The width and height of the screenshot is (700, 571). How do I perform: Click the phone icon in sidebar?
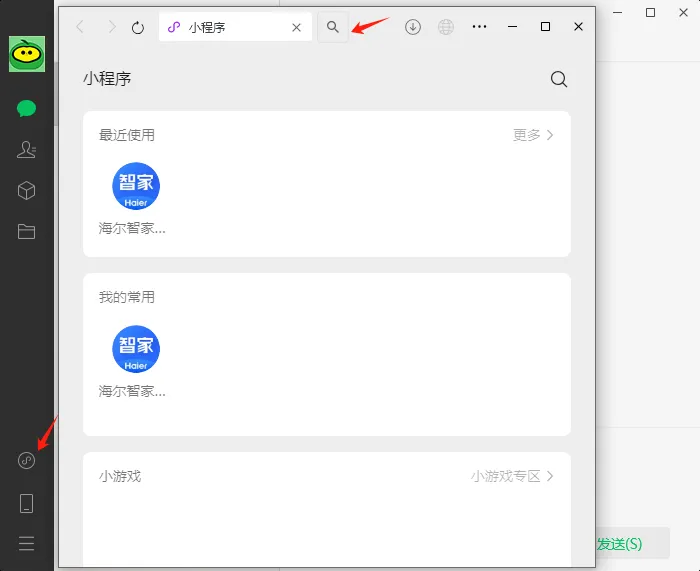point(26,503)
